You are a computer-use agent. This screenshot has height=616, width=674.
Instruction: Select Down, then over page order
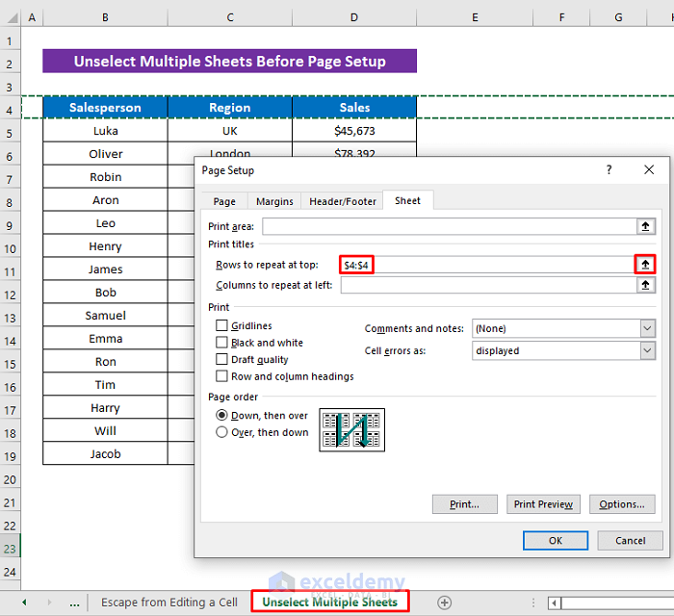coord(221,416)
